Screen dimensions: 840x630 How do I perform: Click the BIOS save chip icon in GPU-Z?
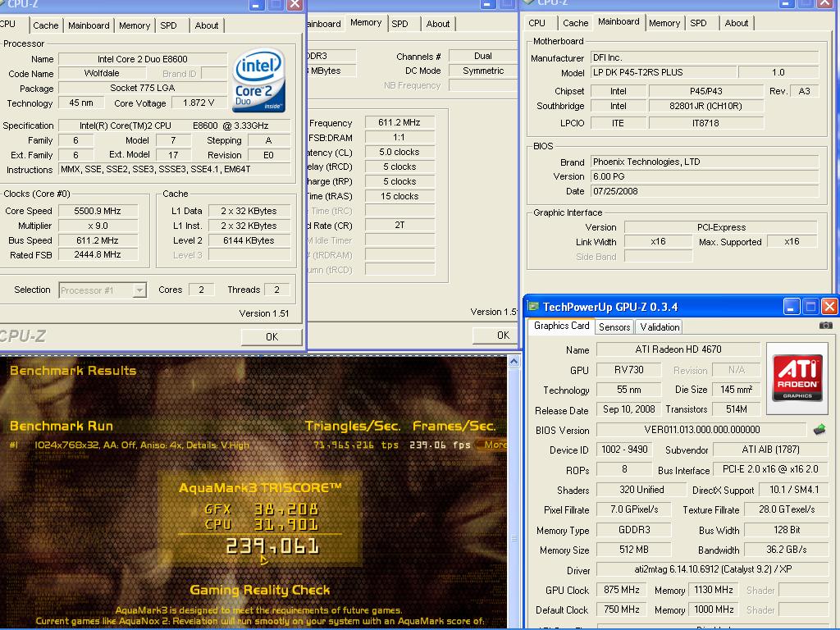tap(819, 429)
